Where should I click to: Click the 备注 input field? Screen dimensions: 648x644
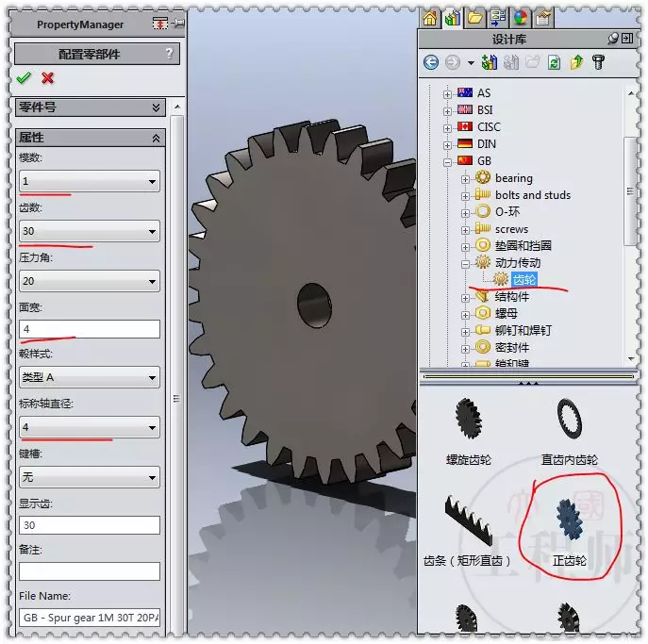90,571
